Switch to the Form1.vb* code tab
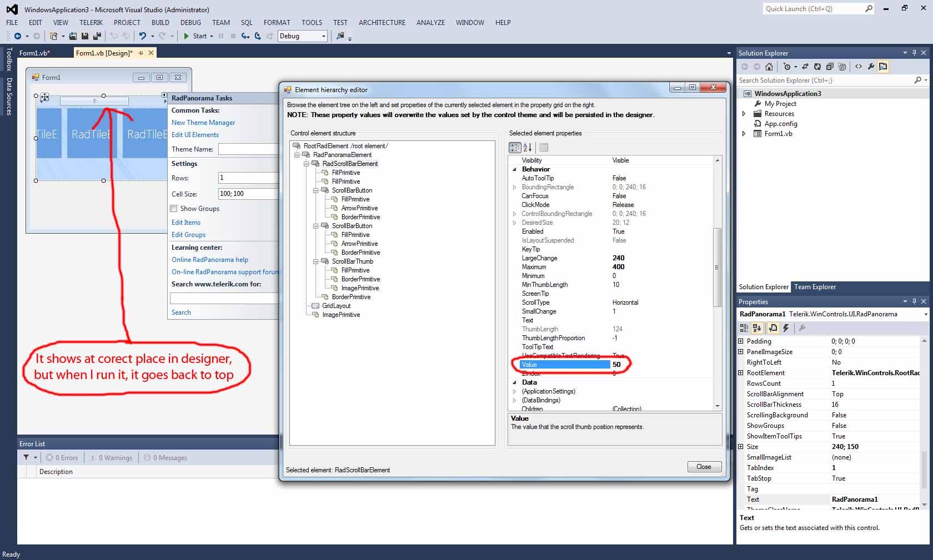 pyautogui.click(x=34, y=53)
